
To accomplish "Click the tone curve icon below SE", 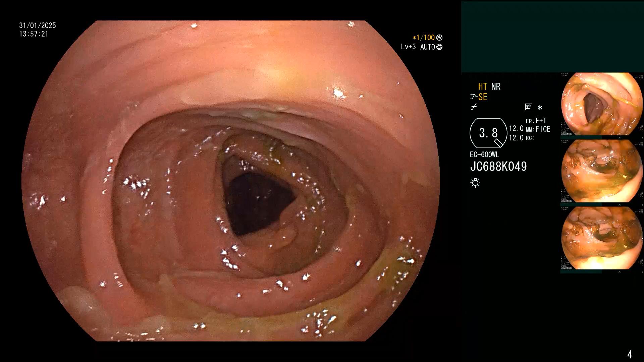I will click(474, 107).
